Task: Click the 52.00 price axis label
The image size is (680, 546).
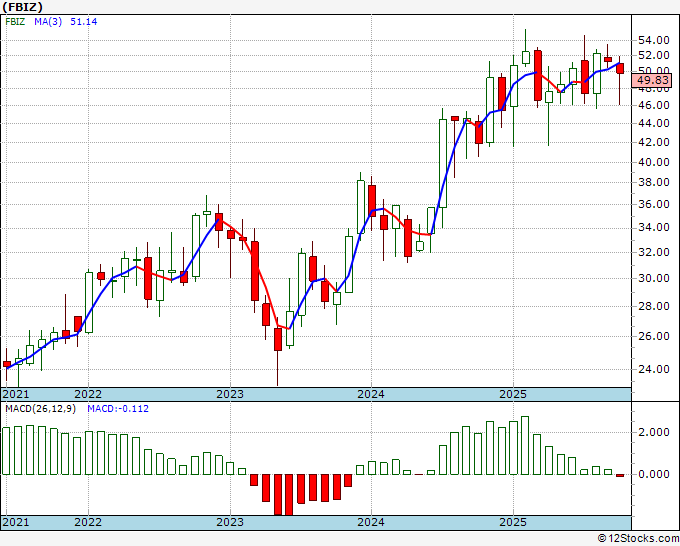Action: point(654,55)
